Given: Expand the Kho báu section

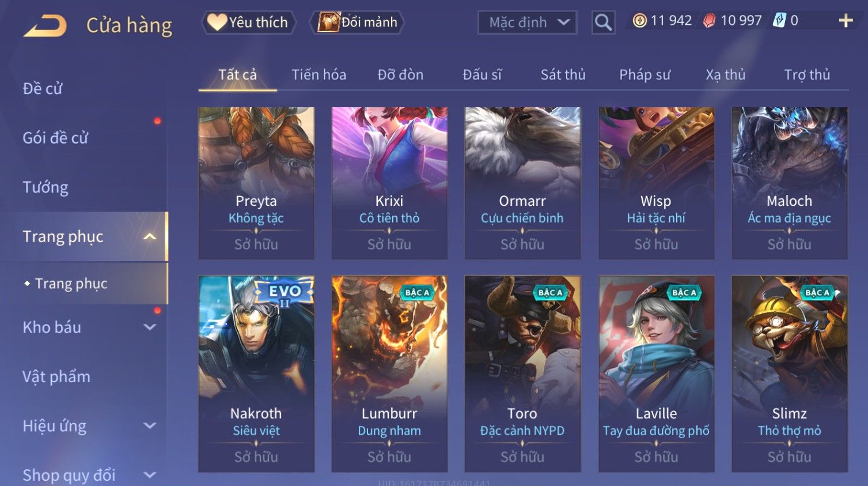Looking at the screenshot, I should (150, 327).
